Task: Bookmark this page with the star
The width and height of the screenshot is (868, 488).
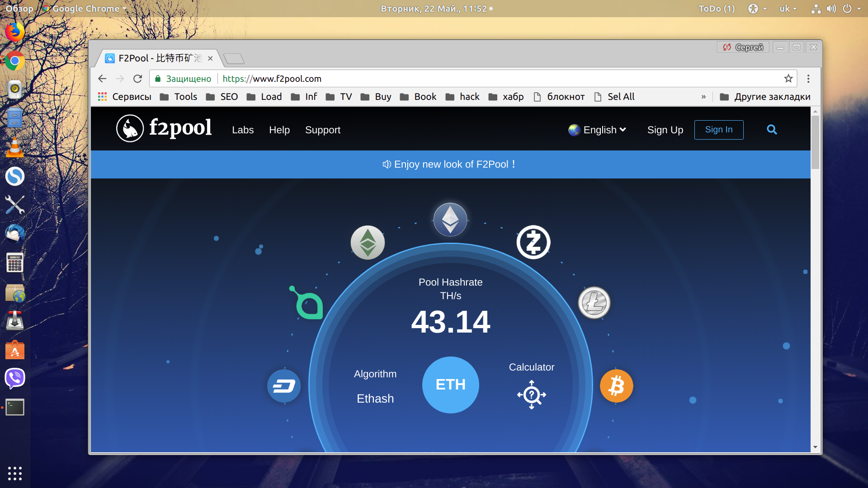Action: coord(788,79)
